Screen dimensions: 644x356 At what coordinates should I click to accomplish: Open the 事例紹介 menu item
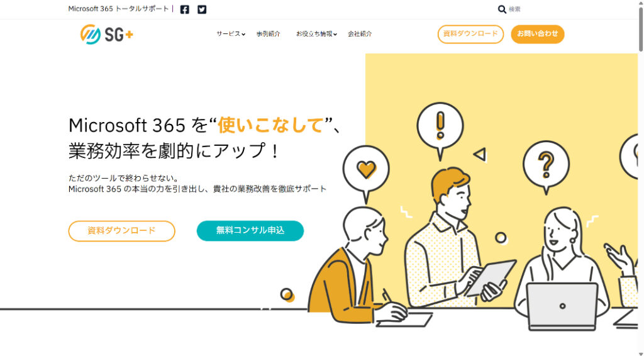click(x=269, y=34)
